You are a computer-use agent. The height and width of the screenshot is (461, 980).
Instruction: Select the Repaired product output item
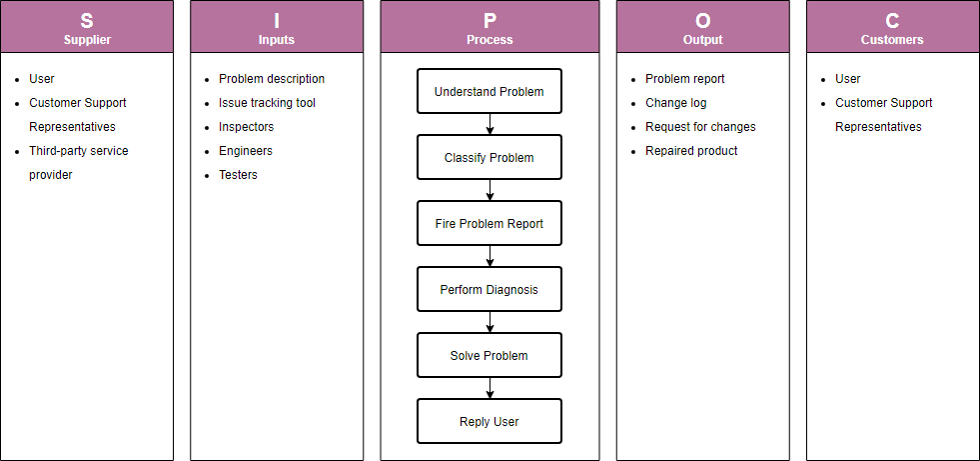691,151
